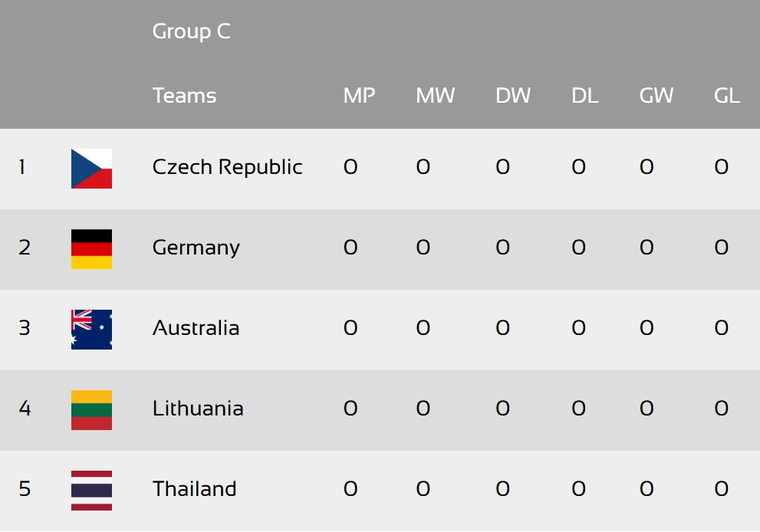Click the DW column header
Viewport: 760px width, 532px height.
(x=513, y=96)
